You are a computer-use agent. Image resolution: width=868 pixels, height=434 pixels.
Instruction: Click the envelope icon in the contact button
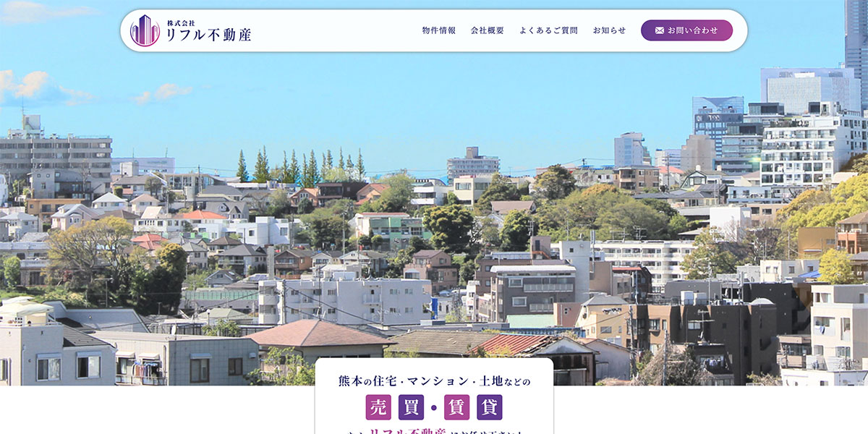660,30
